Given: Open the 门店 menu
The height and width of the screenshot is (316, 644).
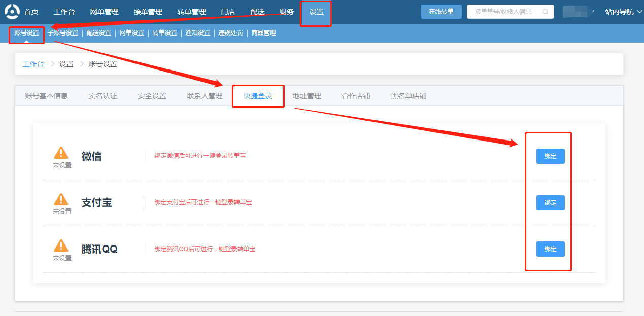Looking at the screenshot, I should coord(228,12).
